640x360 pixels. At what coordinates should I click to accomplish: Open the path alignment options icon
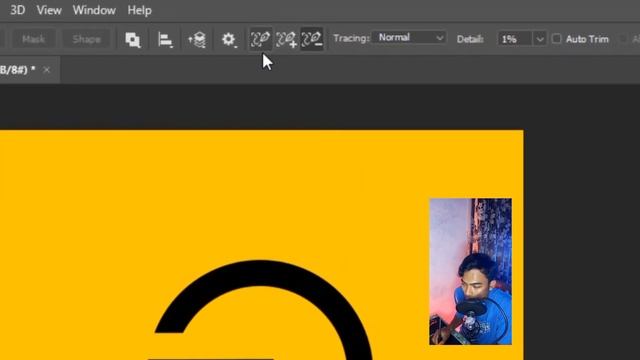(165, 40)
